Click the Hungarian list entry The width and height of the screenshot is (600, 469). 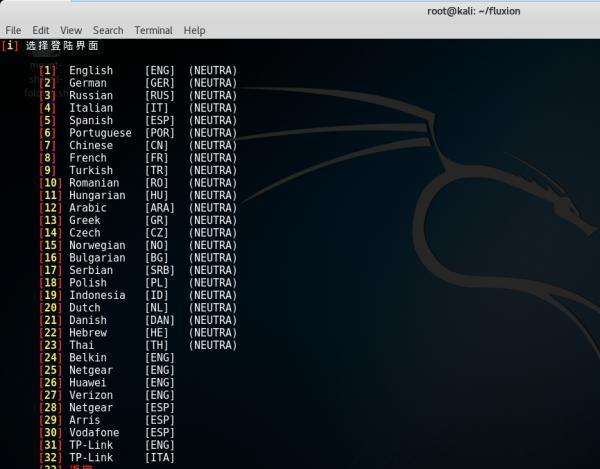point(97,195)
